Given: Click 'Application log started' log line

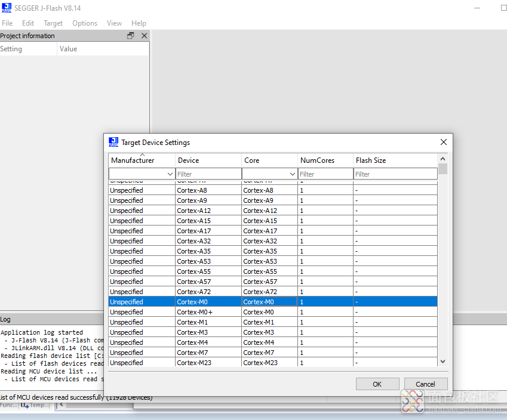Looking at the screenshot, I should tap(42, 332).
